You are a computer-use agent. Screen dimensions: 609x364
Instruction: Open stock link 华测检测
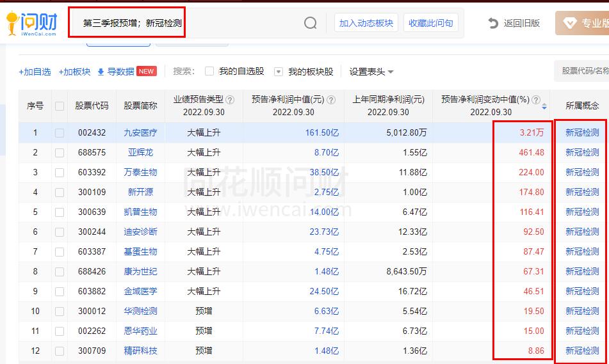point(140,311)
